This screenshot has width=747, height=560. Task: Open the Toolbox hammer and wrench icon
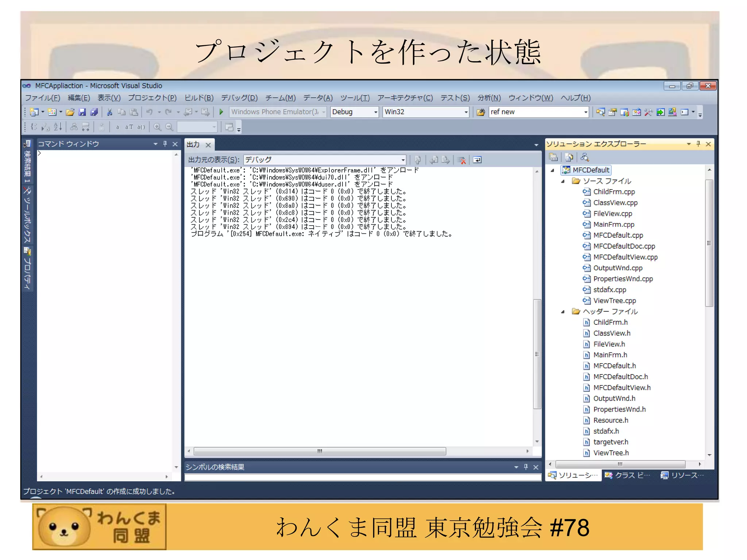tap(649, 112)
